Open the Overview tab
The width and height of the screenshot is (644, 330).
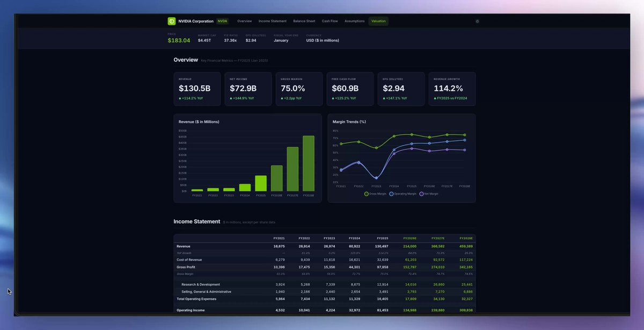coord(245,21)
